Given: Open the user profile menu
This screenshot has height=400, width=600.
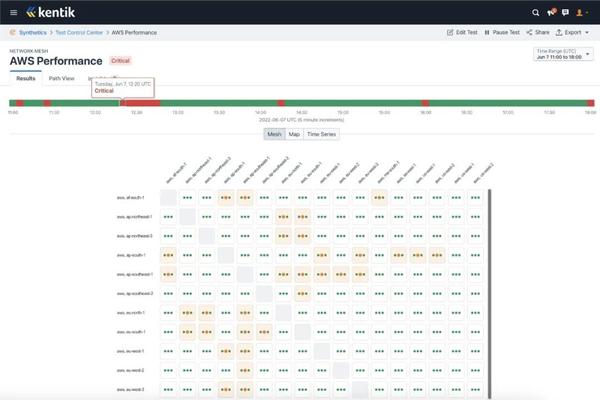Looking at the screenshot, I should 582,13.
